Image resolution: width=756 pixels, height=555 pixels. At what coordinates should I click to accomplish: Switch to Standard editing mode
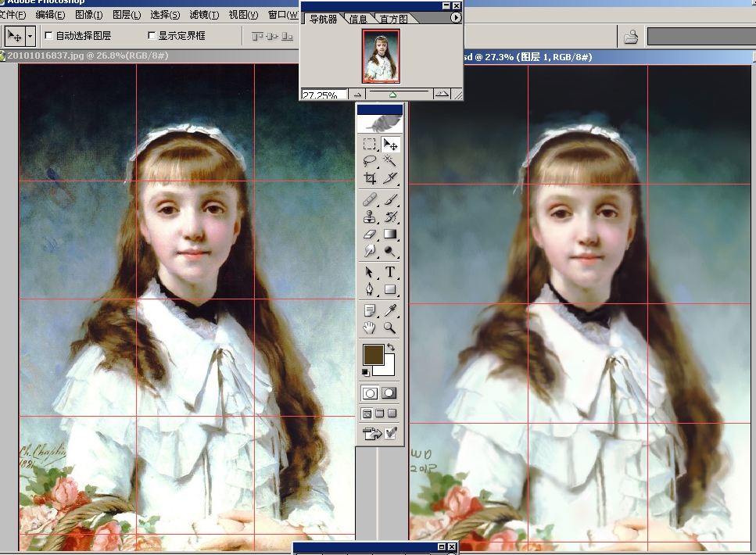(370, 393)
